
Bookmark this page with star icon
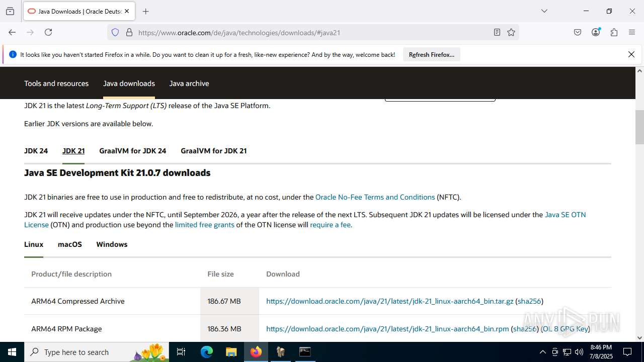point(511,32)
